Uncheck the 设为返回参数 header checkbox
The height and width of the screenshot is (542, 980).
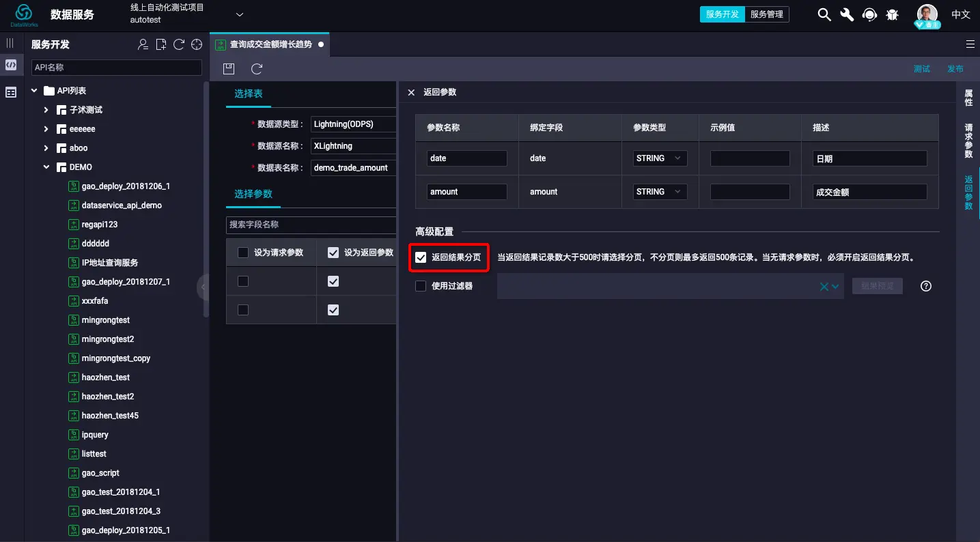(x=333, y=253)
